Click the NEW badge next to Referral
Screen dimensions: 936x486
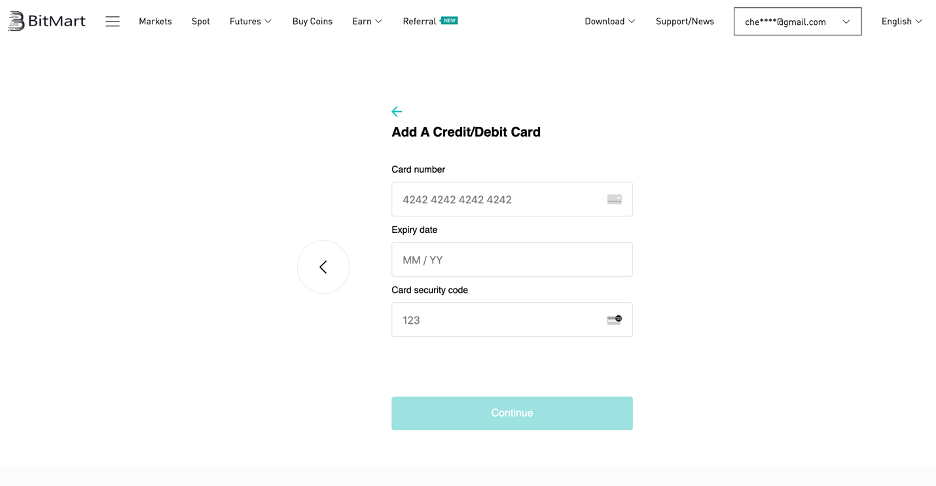[x=449, y=20]
